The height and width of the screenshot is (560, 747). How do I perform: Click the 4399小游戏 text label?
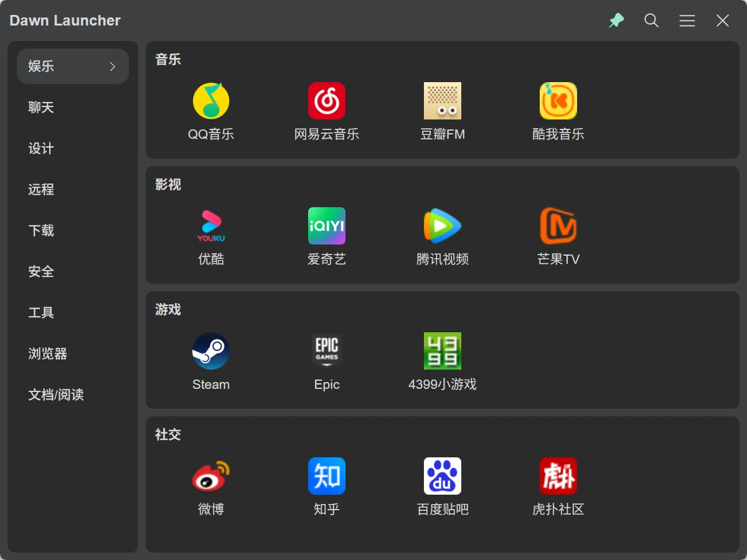pos(443,385)
